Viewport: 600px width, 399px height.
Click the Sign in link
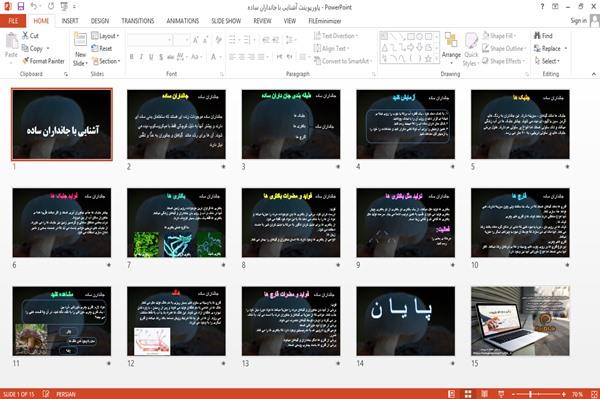pyautogui.click(x=578, y=21)
